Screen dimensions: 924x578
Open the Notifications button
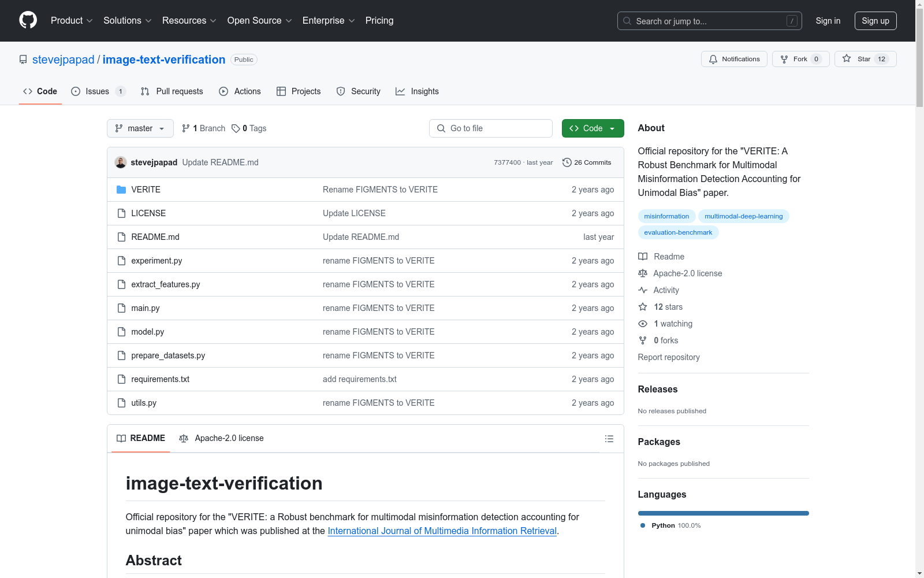[734, 59]
